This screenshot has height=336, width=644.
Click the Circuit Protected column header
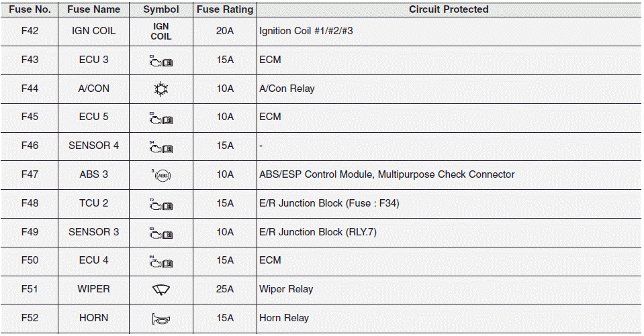pyautogui.click(x=449, y=9)
